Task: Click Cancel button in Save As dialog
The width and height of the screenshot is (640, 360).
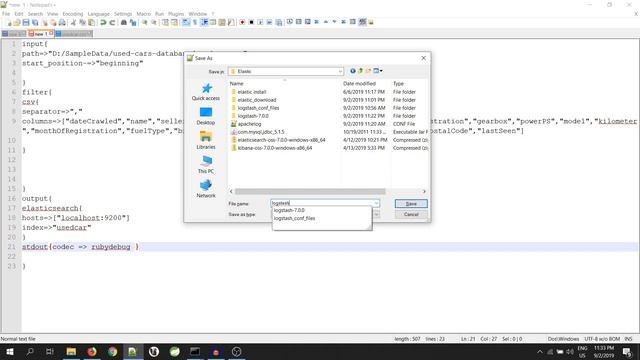Action: (411, 214)
